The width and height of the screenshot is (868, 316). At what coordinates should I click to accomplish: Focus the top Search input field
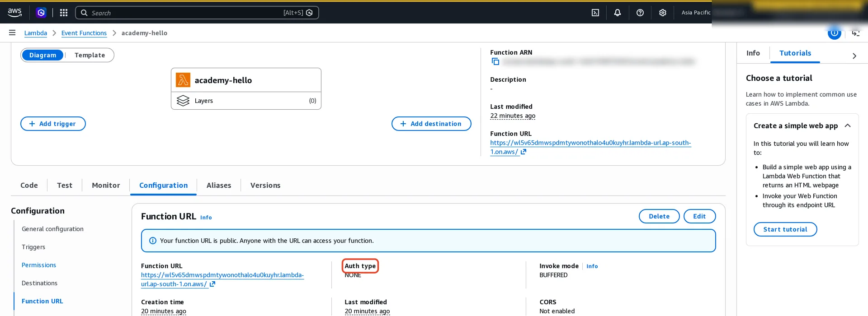pyautogui.click(x=197, y=13)
